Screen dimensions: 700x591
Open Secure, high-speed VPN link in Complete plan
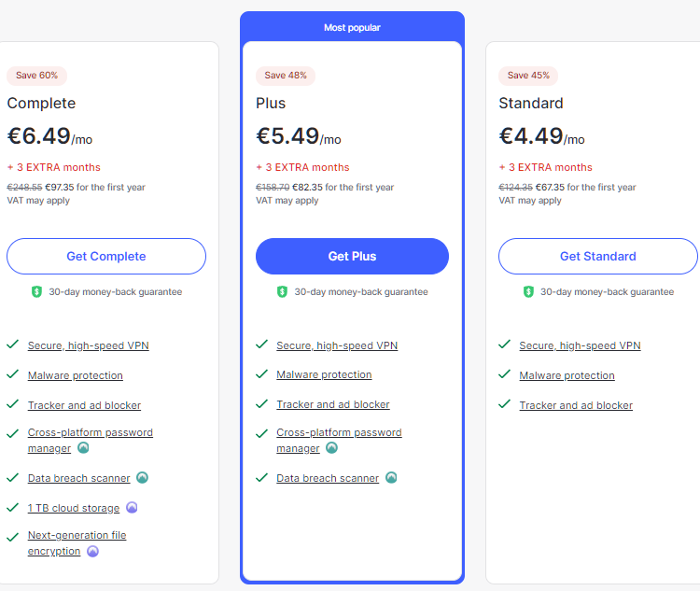[x=89, y=345]
